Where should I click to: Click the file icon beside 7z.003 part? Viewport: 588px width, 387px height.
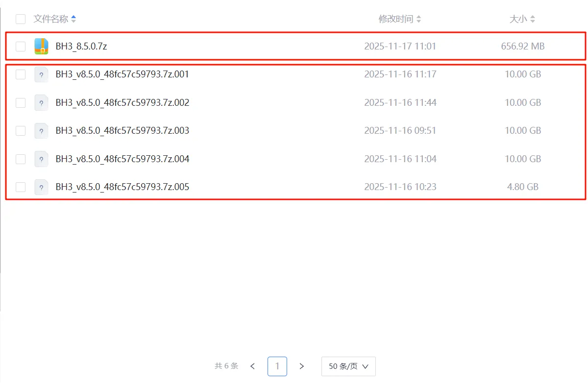click(41, 131)
